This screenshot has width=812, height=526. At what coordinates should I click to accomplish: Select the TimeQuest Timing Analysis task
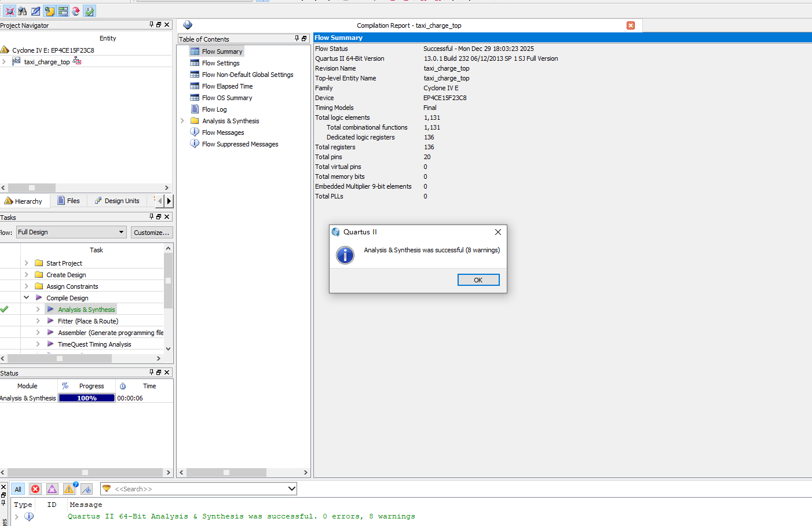tap(94, 344)
